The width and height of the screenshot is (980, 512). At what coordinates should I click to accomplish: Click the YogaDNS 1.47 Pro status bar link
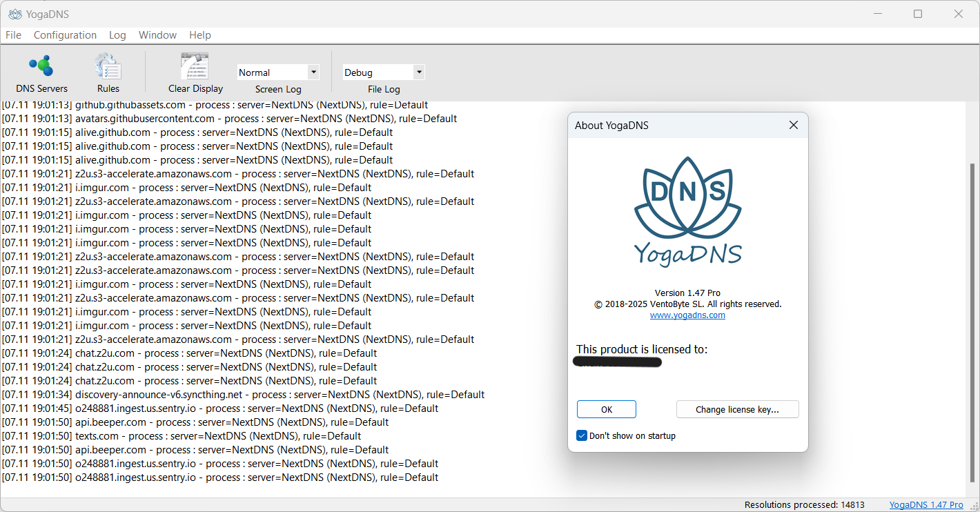point(926,505)
